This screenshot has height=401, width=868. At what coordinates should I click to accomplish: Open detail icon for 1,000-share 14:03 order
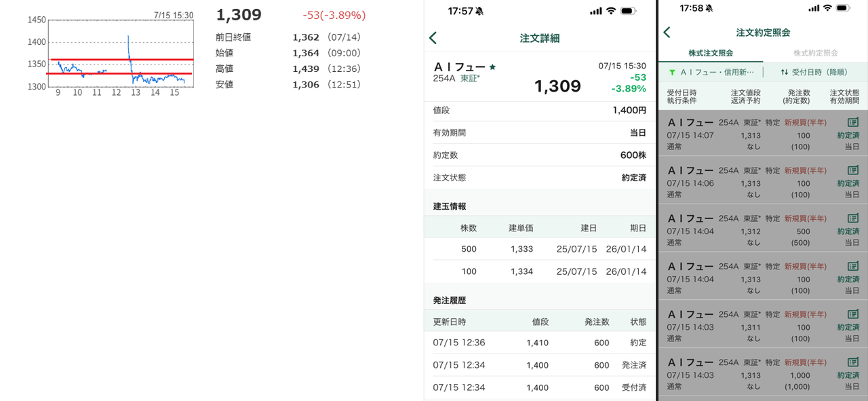pos(852,363)
